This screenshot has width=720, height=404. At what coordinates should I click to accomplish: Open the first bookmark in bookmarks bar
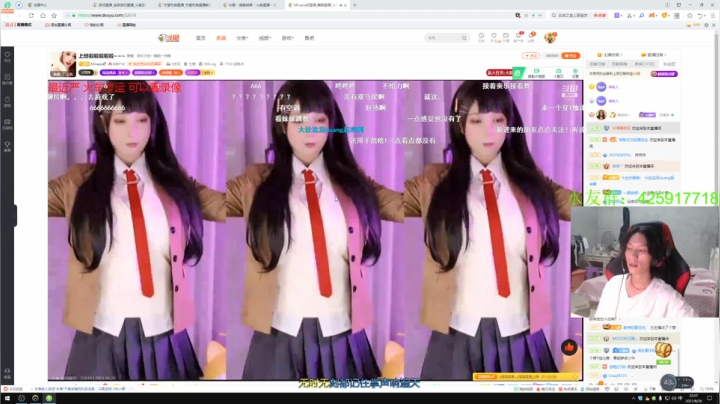(x=18, y=25)
